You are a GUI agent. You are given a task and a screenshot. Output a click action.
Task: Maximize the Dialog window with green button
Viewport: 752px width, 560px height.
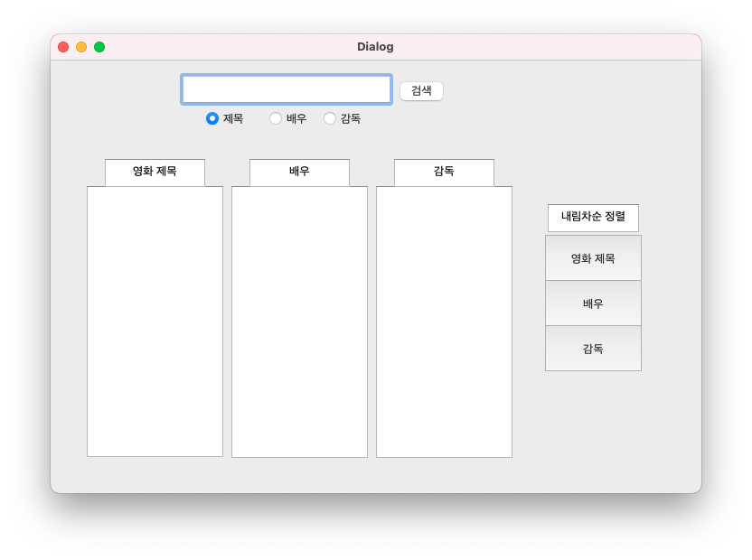[x=99, y=47]
